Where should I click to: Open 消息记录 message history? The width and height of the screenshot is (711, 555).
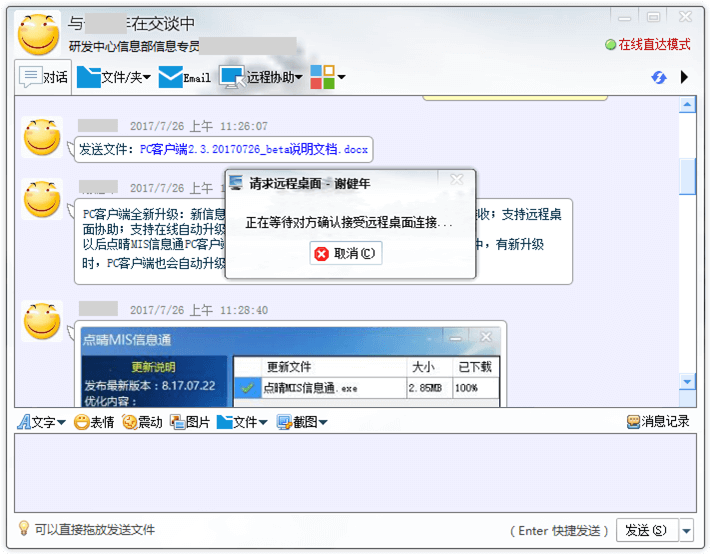(657, 422)
